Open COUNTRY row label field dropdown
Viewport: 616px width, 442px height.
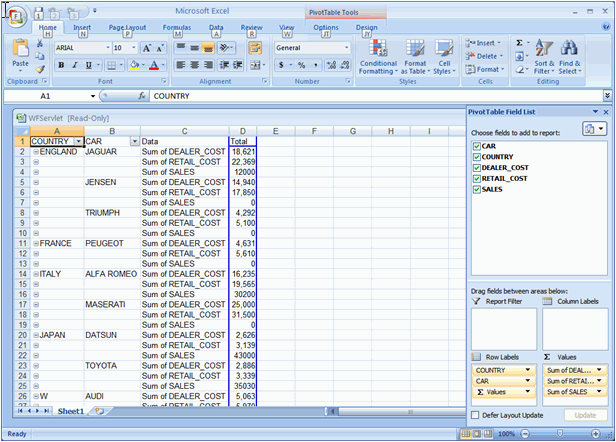(x=528, y=370)
